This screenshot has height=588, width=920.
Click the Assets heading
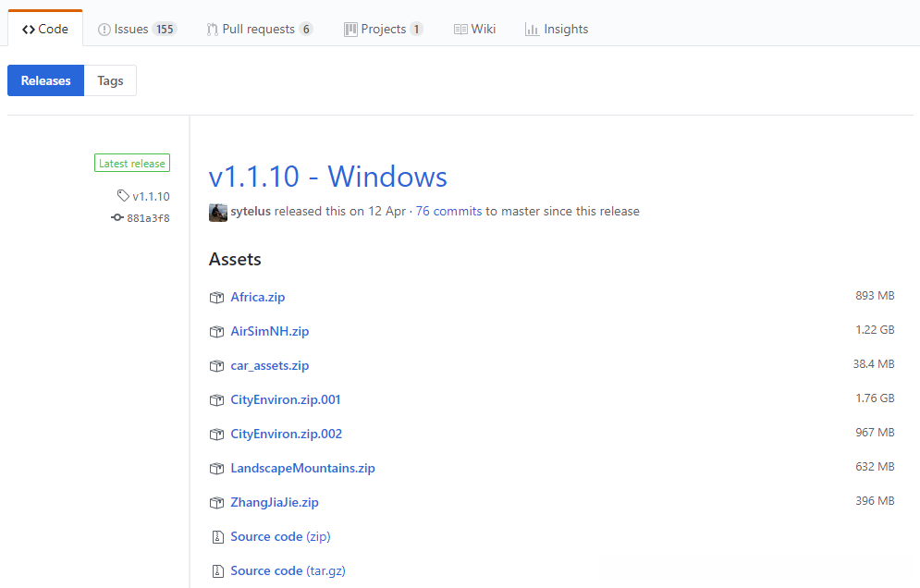[235, 260]
